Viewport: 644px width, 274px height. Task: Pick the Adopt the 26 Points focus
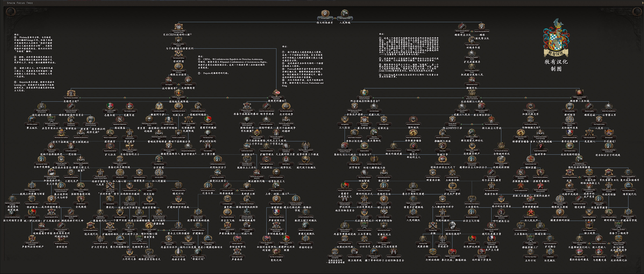coord(218,174)
